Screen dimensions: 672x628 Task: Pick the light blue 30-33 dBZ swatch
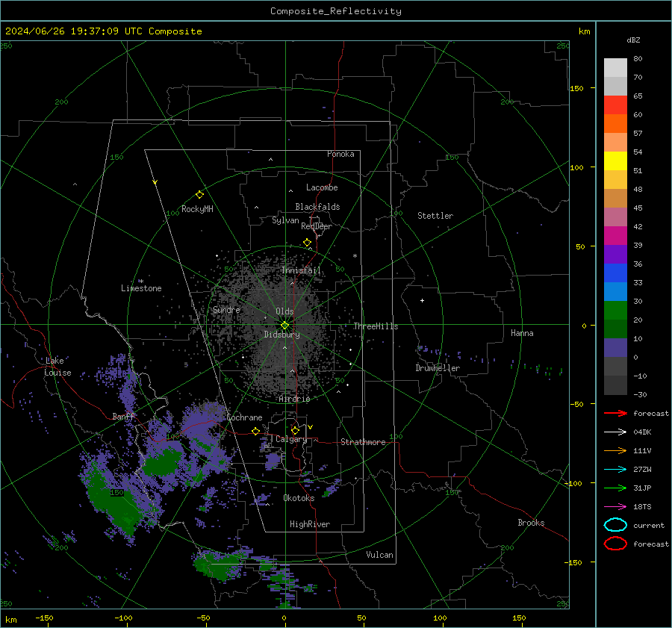(x=615, y=292)
